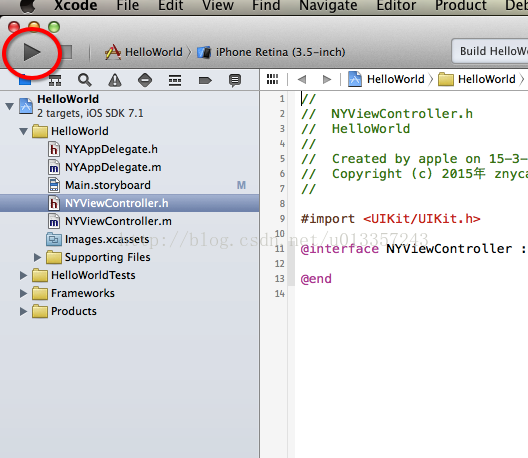The height and width of the screenshot is (458, 528).
Task: Stop the running build
Action: tap(67, 52)
